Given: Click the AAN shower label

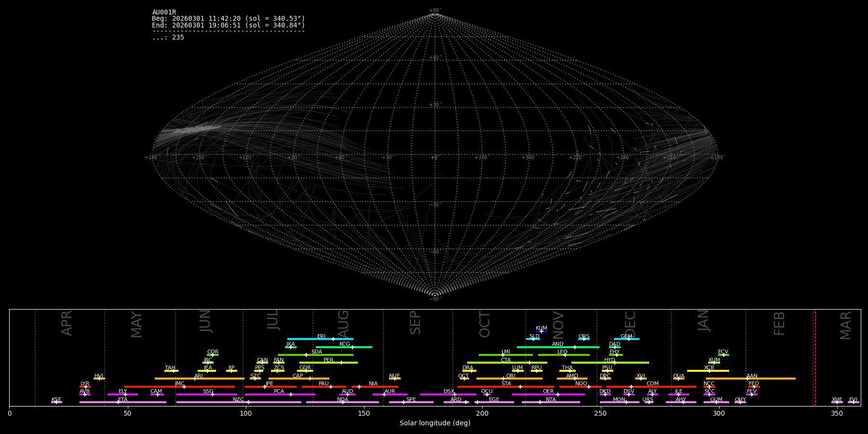Looking at the screenshot, I should (x=752, y=376).
